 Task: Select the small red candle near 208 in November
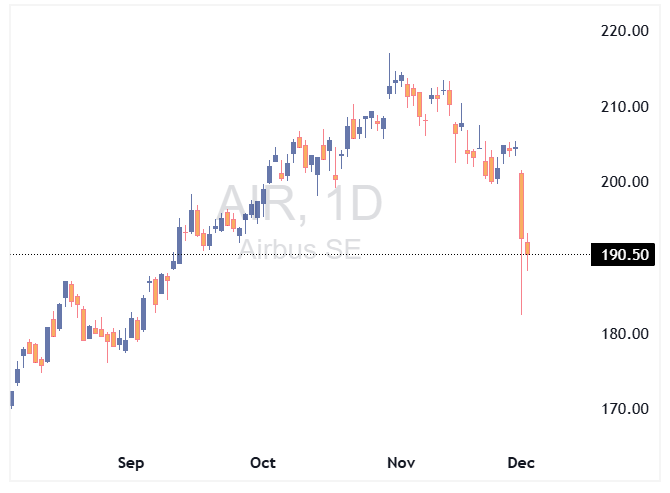(x=425, y=119)
